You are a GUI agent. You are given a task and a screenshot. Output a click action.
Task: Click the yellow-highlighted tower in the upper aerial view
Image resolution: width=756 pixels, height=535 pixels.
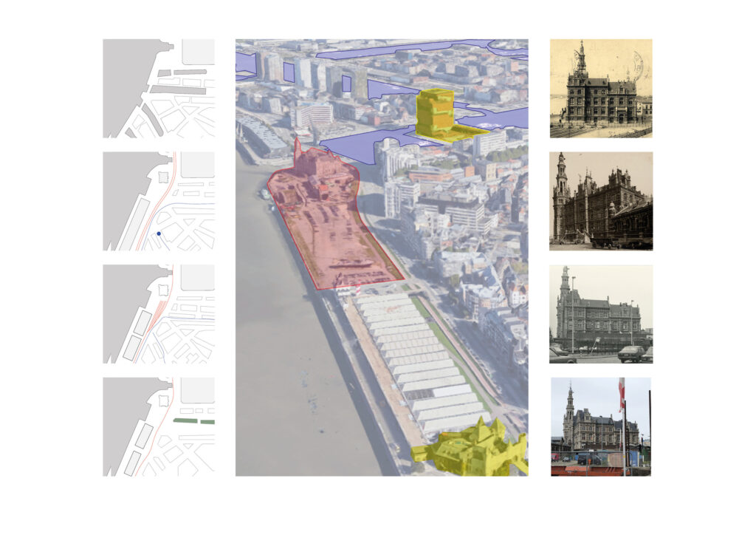coord(436,113)
